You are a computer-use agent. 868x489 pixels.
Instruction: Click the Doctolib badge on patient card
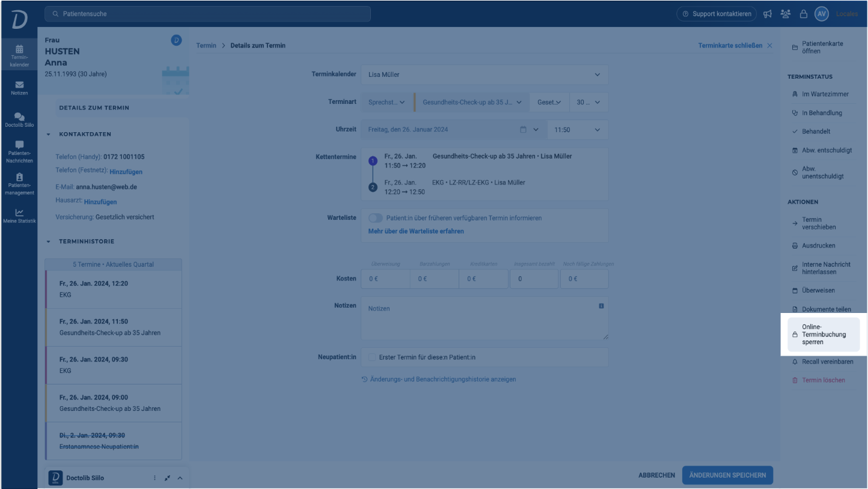[176, 40]
